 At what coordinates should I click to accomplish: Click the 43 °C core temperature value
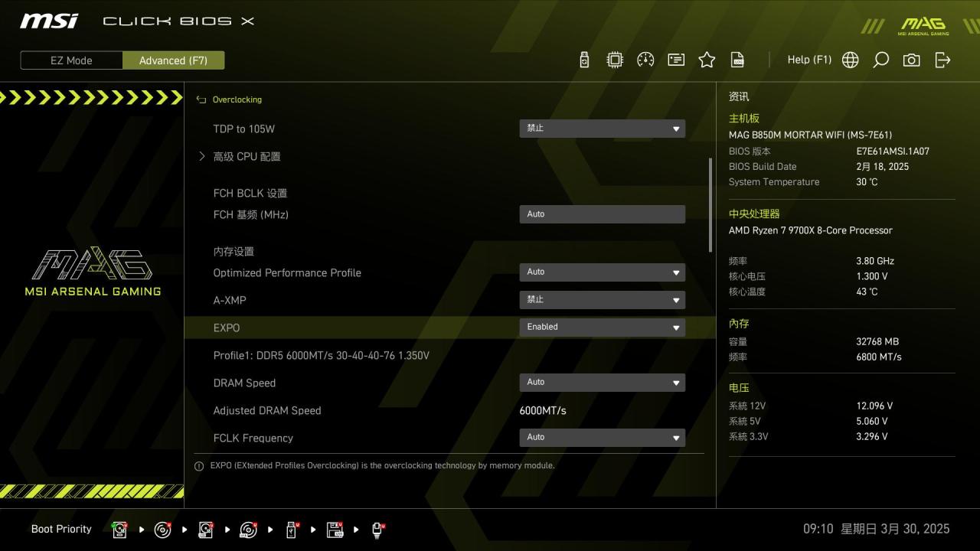point(867,292)
